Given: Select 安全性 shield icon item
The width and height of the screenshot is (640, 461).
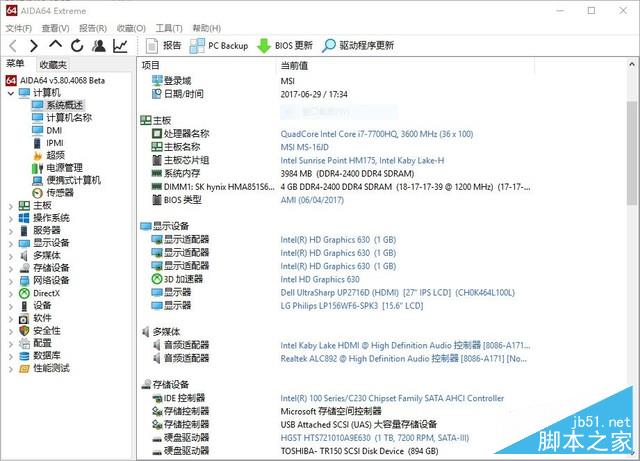Looking at the screenshot, I should [x=24, y=331].
